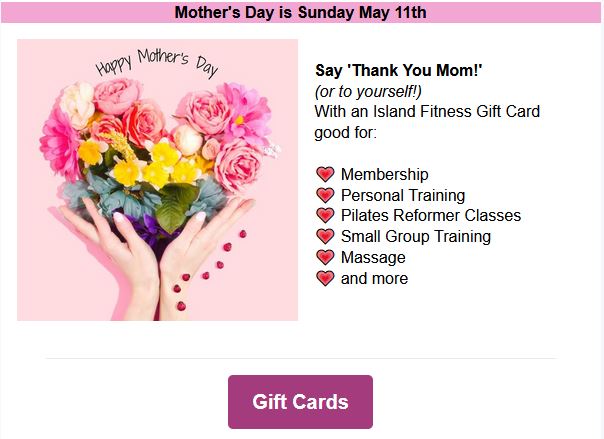The image size is (604, 439).
Task: Click the 'Mother's Day is Sunday May 11th' banner
Action: tap(300, 12)
